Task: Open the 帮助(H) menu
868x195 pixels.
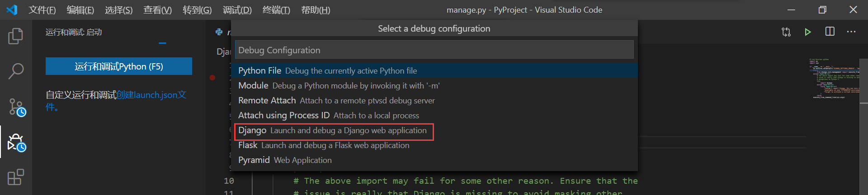Action: (x=316, y=10)
